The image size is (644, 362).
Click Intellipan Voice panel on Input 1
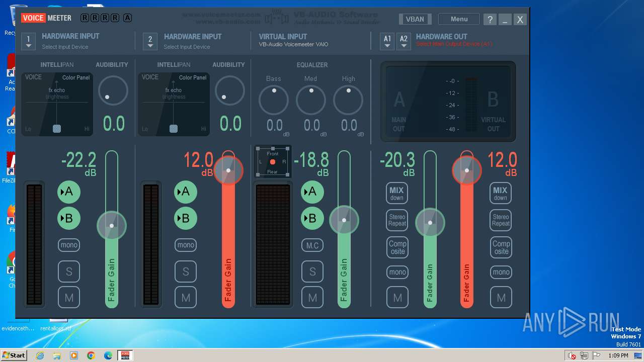57,104
